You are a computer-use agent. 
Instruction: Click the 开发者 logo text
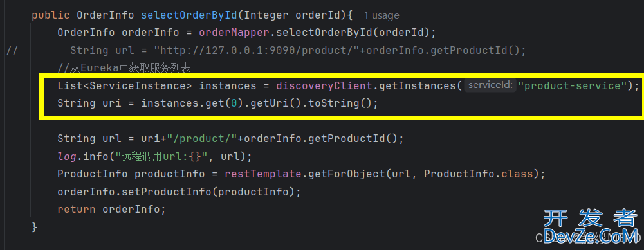point(591,219)
